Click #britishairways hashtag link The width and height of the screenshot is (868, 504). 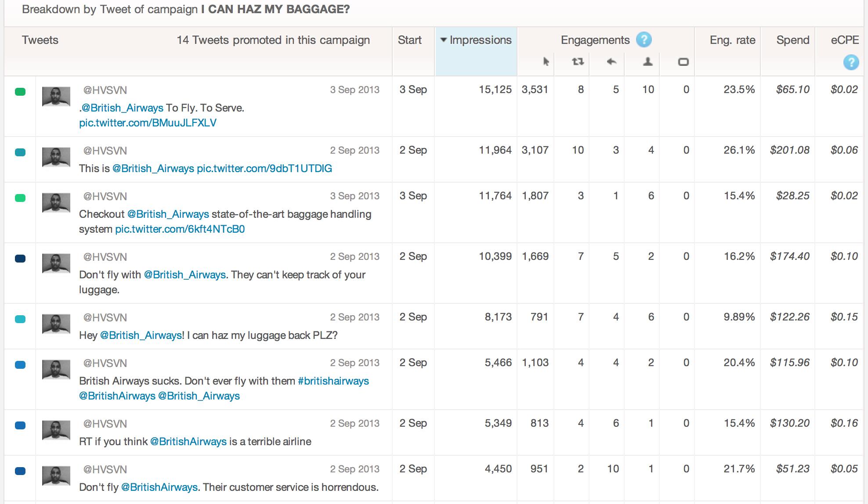pos(333,381)
